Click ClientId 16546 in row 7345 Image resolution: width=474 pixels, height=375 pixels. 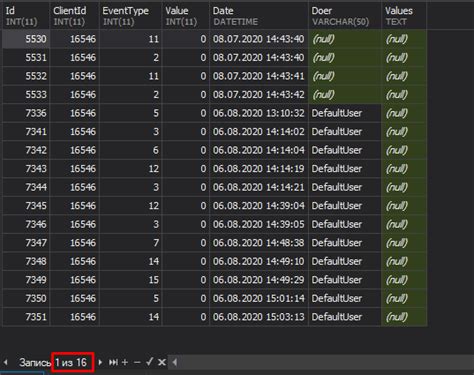pyautogui.click(x=74, y=206)
